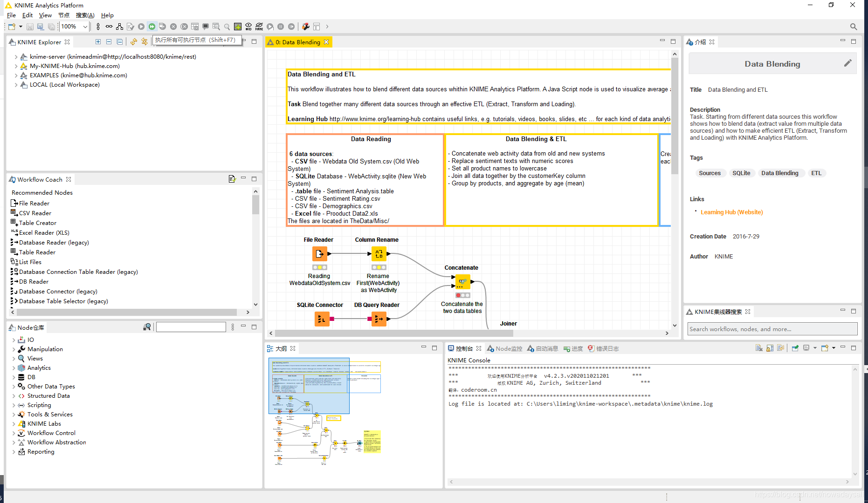Select the Sources tag

[710, 173]
